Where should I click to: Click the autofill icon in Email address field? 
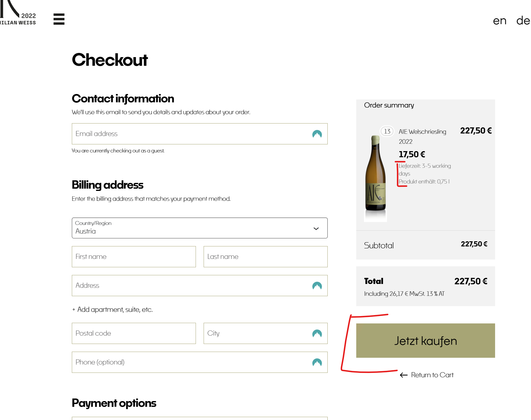(317, 134)
